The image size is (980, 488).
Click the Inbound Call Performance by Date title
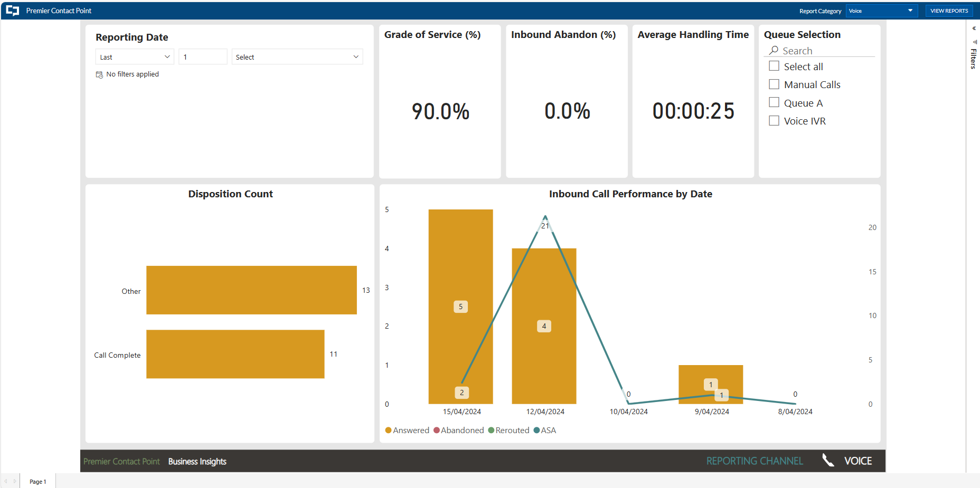(x=630, y=194)
